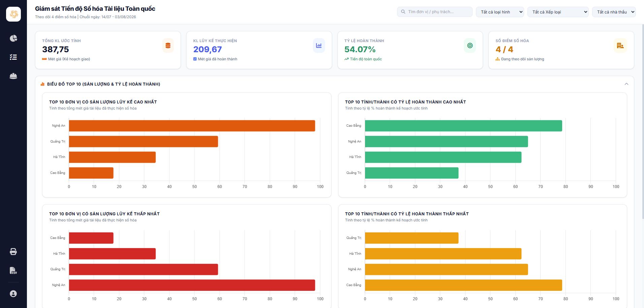
Task: Click the red Quảng Trị bar in lowest chart
Action: point(143,269)
